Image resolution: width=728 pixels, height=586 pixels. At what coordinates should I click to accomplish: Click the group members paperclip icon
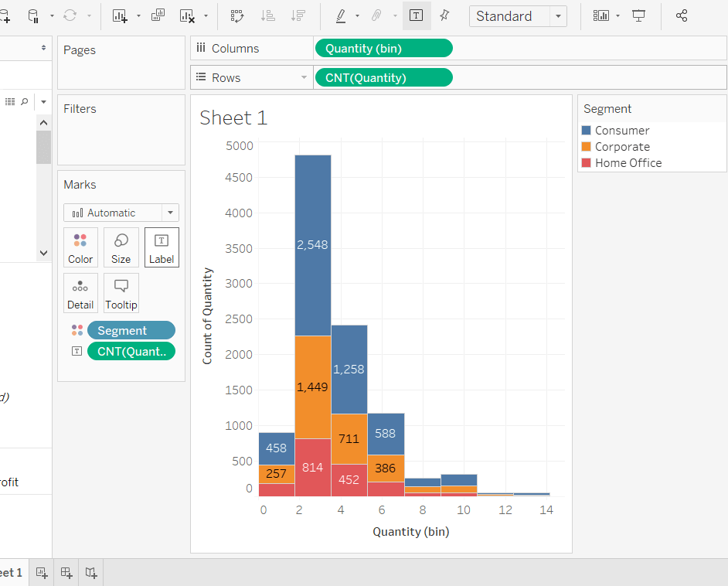pyautogui.click(x=376, y=15)
